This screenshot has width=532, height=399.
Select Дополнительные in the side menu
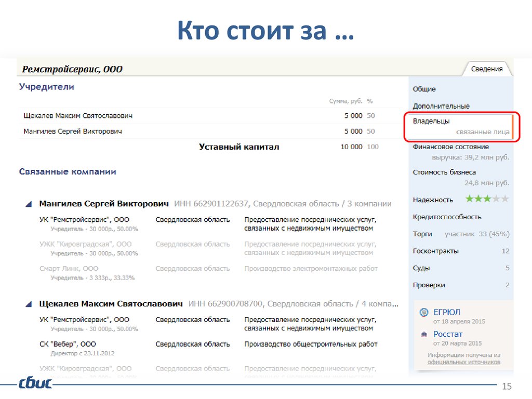(x=441, y=106)
